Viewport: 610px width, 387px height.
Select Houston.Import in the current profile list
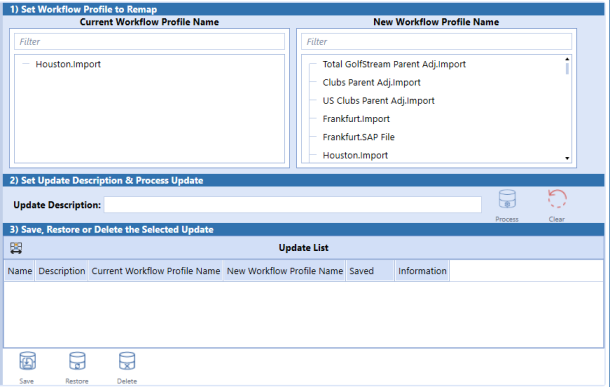(x=68, y=64)
